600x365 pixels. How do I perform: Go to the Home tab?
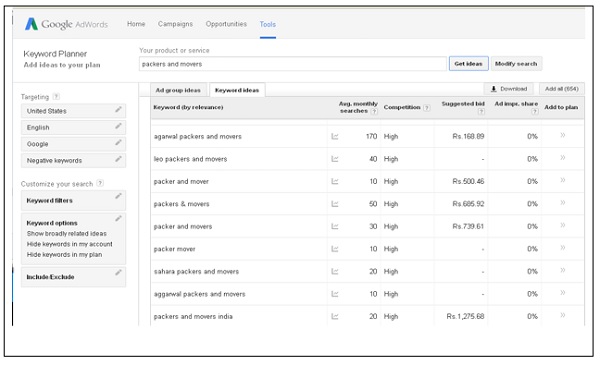[136, 24]
